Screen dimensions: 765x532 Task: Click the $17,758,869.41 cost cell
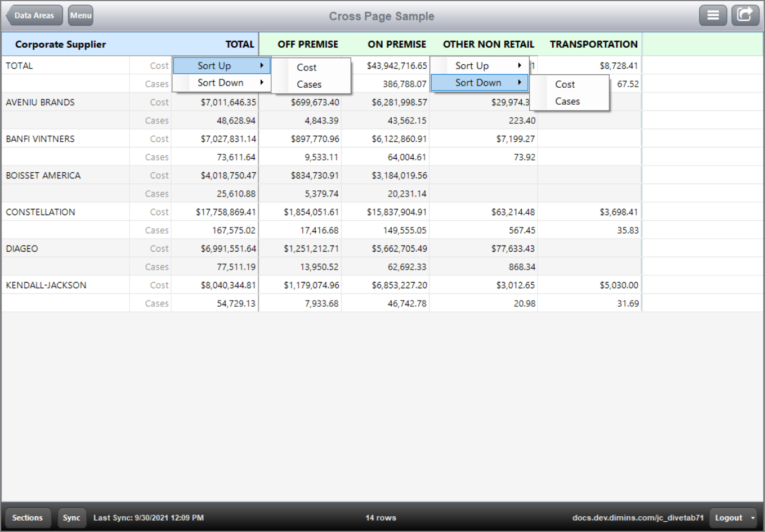[226, 212]
